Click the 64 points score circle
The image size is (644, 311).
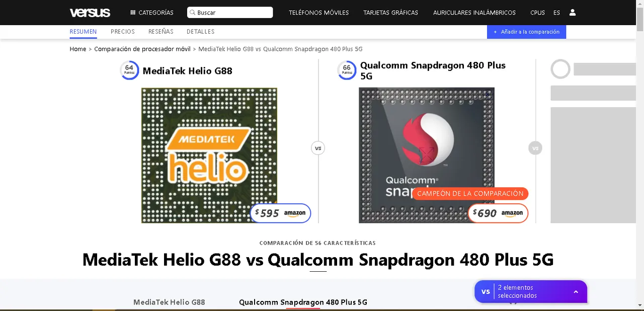click(129, 70)
